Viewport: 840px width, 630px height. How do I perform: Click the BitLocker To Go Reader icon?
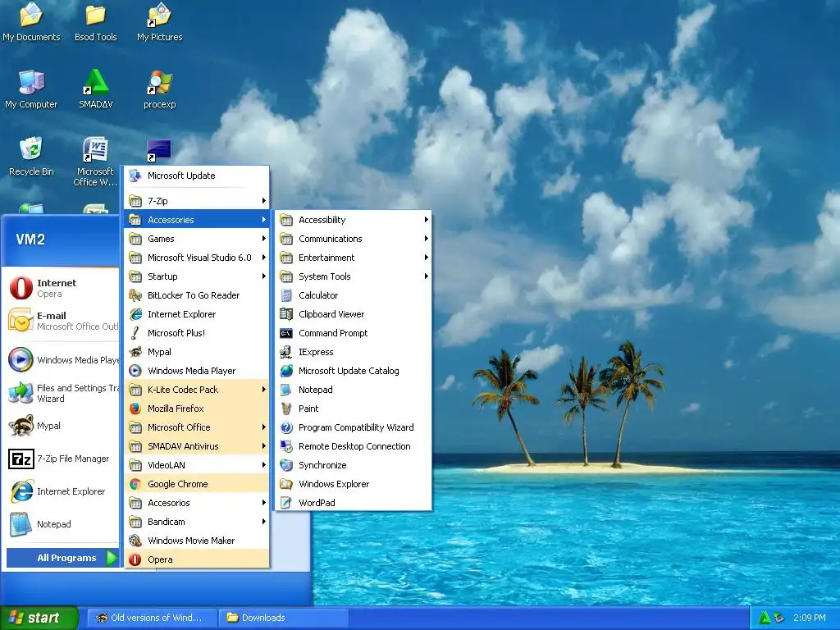[135, 295]
